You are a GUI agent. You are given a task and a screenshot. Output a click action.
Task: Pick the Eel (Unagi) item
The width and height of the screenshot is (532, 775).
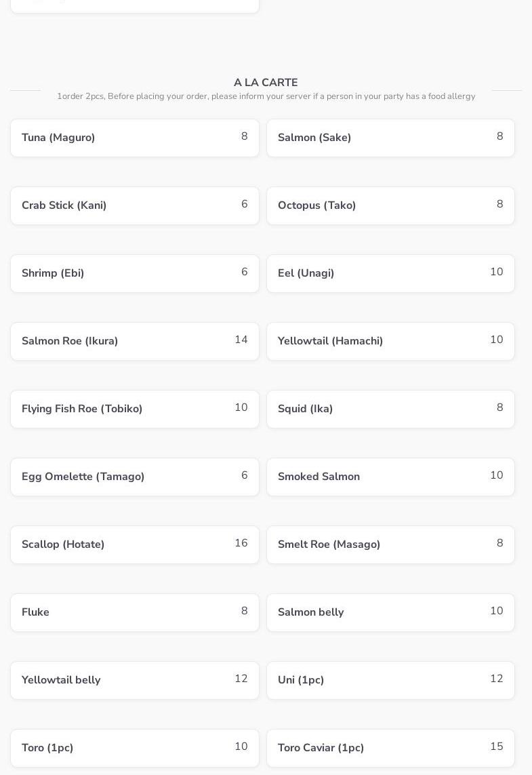click(x=390, y=273)
